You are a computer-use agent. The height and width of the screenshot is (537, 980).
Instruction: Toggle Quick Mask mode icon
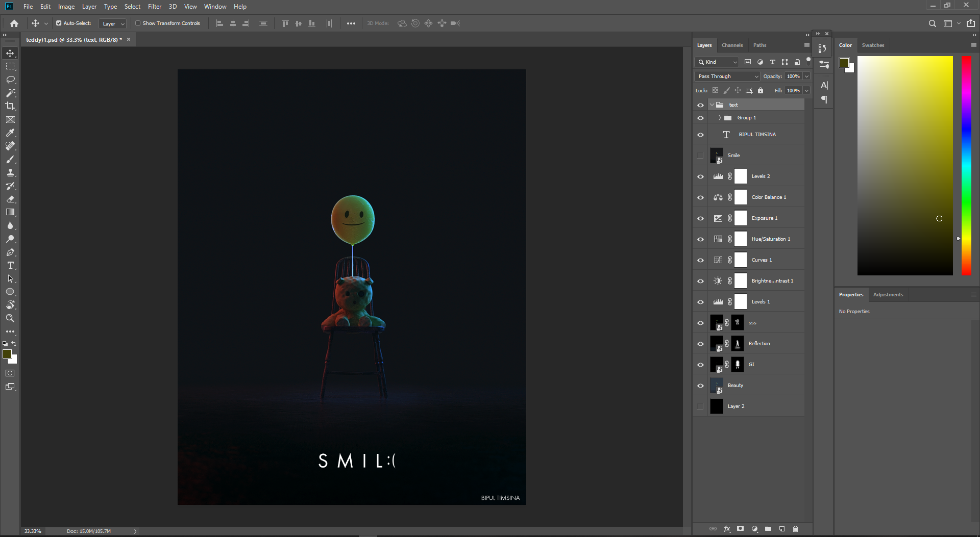pyautogui.click(x=10, y=373)
